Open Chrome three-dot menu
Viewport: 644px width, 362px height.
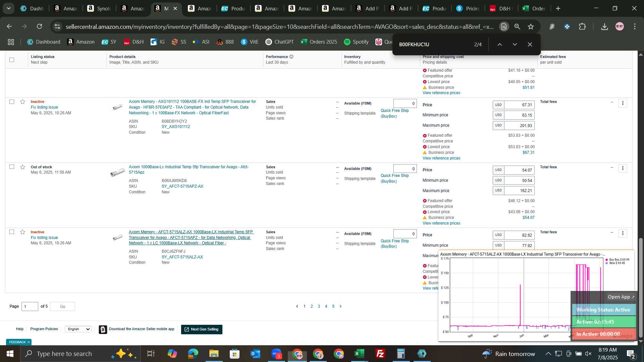pyautogui.click(x=635, y=26)
